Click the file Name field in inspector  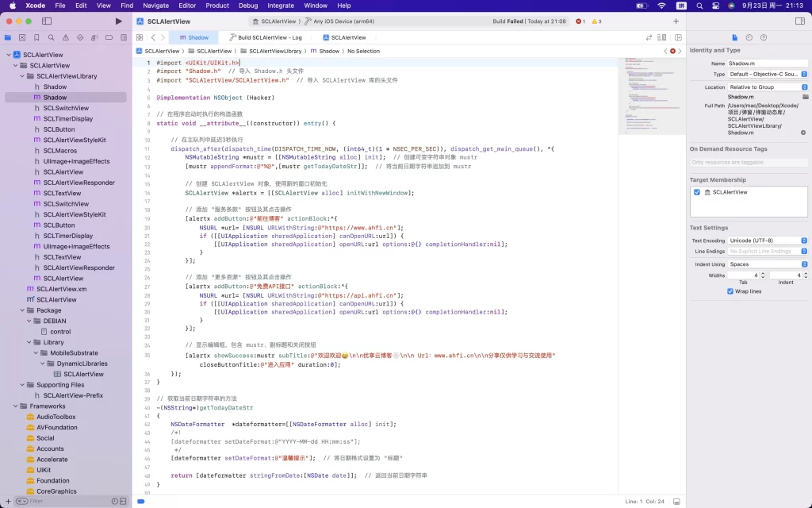point(767,63)
